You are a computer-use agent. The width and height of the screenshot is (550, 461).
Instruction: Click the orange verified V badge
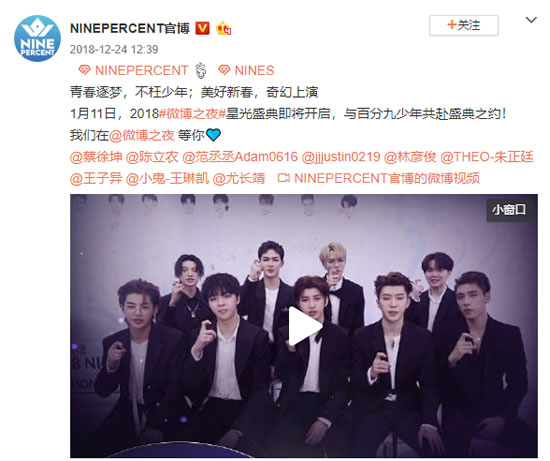point(202,28)
